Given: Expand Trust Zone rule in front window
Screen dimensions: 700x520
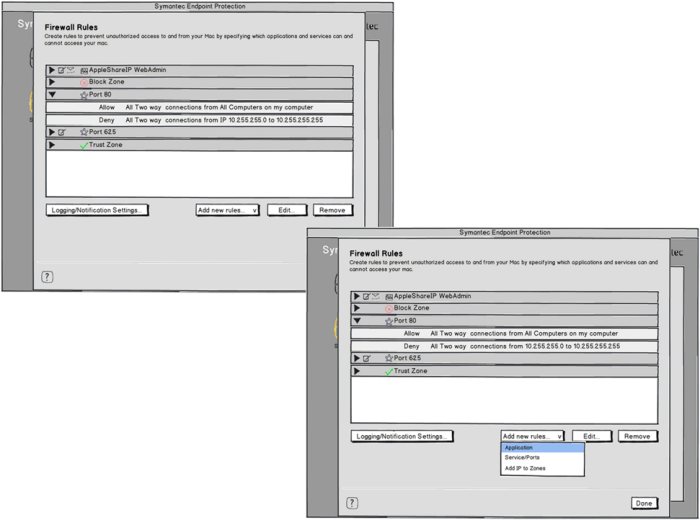Looking at the screenshot, I should (x=357, y=371).
